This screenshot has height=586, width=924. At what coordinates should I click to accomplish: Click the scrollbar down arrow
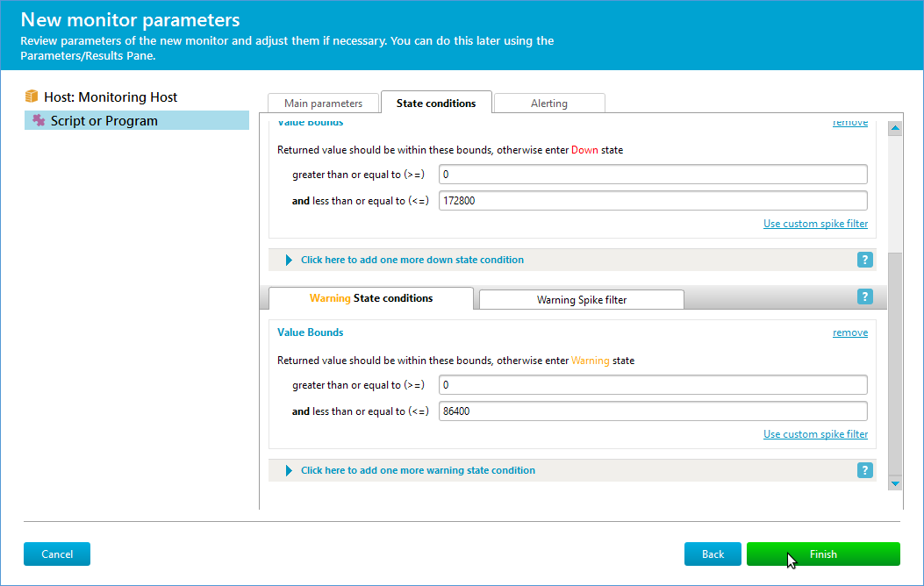coord(895,483)
